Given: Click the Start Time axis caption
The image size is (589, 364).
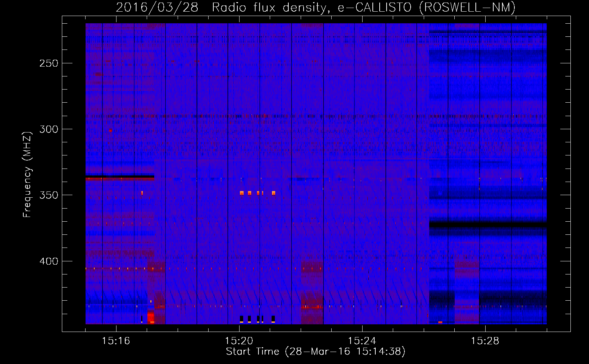Looking at the screenshot, I should 316,352.
